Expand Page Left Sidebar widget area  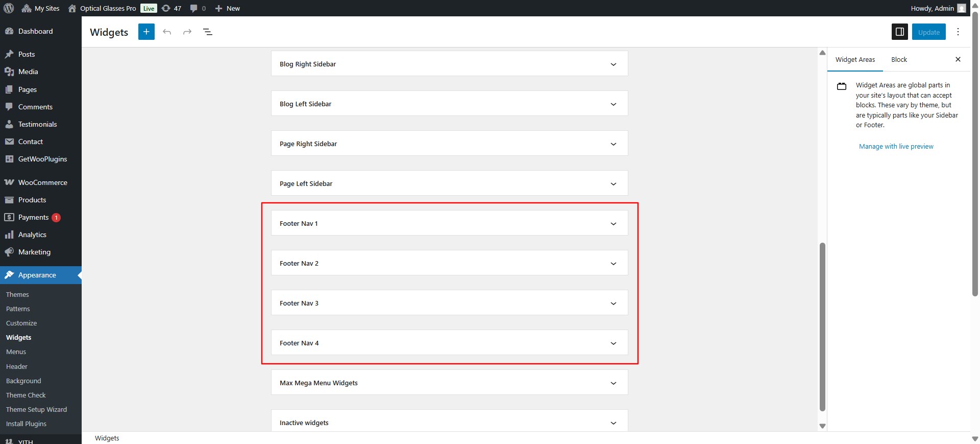click(x=449, y=183)
